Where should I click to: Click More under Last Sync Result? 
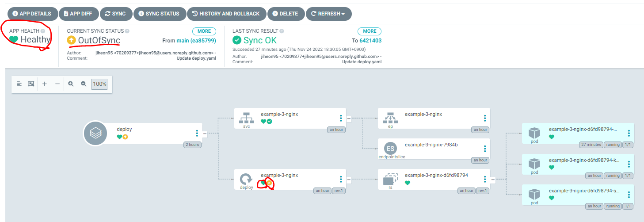[x=370, y=31]
